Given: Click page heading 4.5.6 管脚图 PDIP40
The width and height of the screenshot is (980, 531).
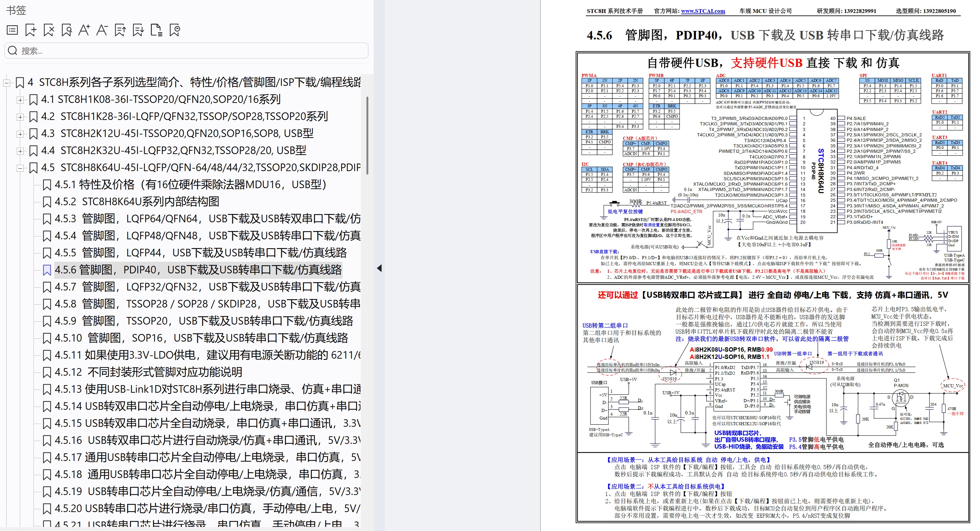Looking at the screenshot, I should [x=765, y=35].
